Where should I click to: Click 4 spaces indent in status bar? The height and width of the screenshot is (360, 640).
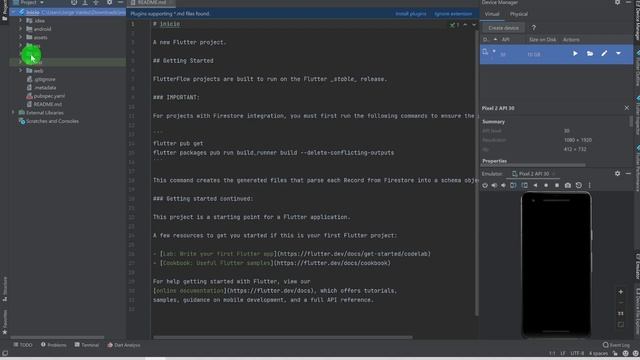[x=598, y=353]
